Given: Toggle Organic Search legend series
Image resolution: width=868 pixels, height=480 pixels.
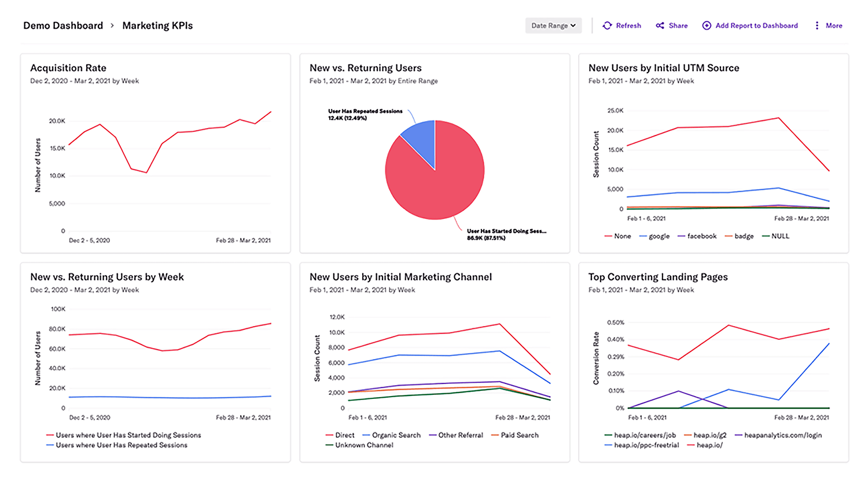Looking at the screenshot, I should [391, 435].
